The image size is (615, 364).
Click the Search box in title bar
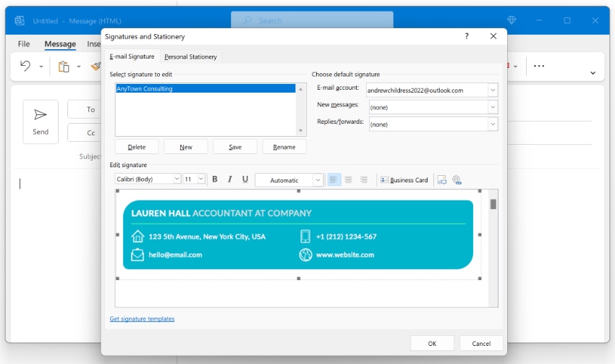(313, 20)
